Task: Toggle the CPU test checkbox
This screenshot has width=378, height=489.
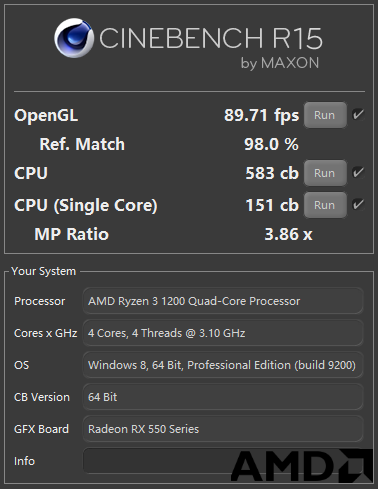Action: 358,173
